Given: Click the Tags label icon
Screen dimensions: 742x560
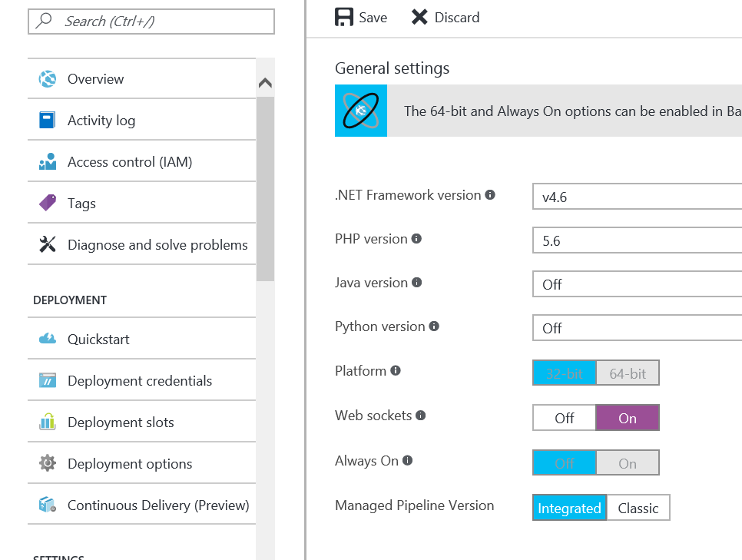Looking at the screenshot, I should coord(48,202).
